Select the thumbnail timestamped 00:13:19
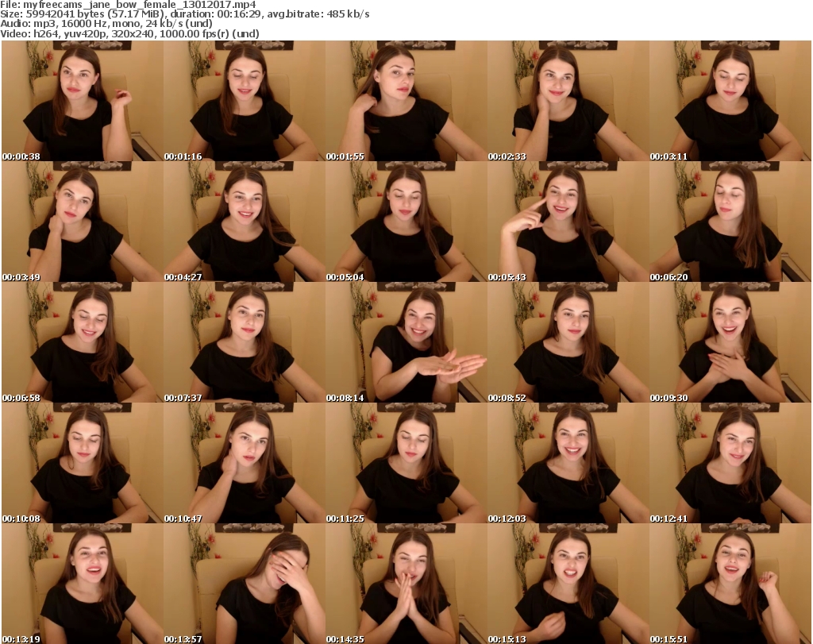 click(x=83, y=584)
